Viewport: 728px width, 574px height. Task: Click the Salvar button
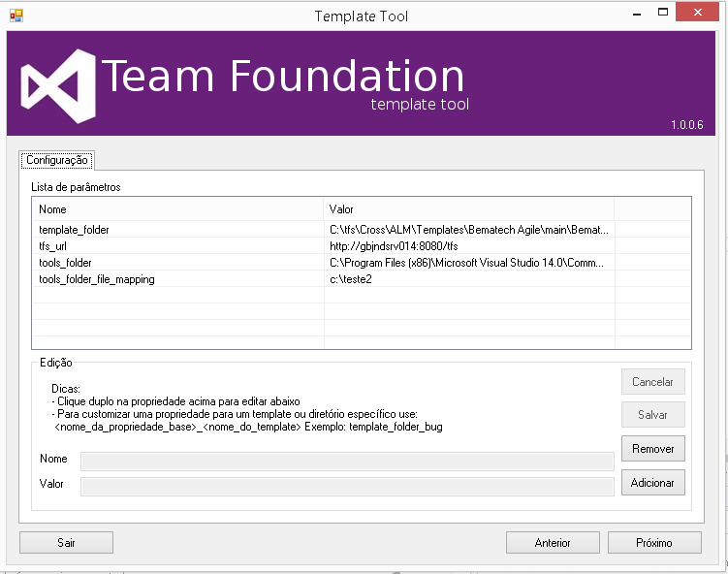pos(652,415)
